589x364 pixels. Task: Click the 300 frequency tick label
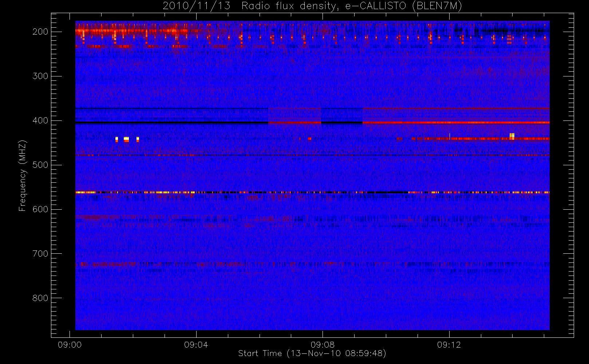click(x=40, y=76)
